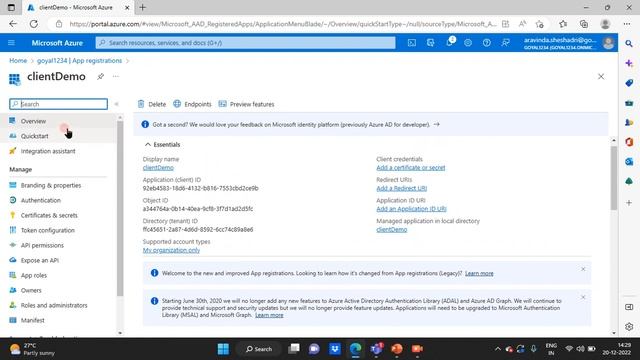Click the main content scrollbar
The width and height of the screenshot is (640, 360).
pos(614,178)
